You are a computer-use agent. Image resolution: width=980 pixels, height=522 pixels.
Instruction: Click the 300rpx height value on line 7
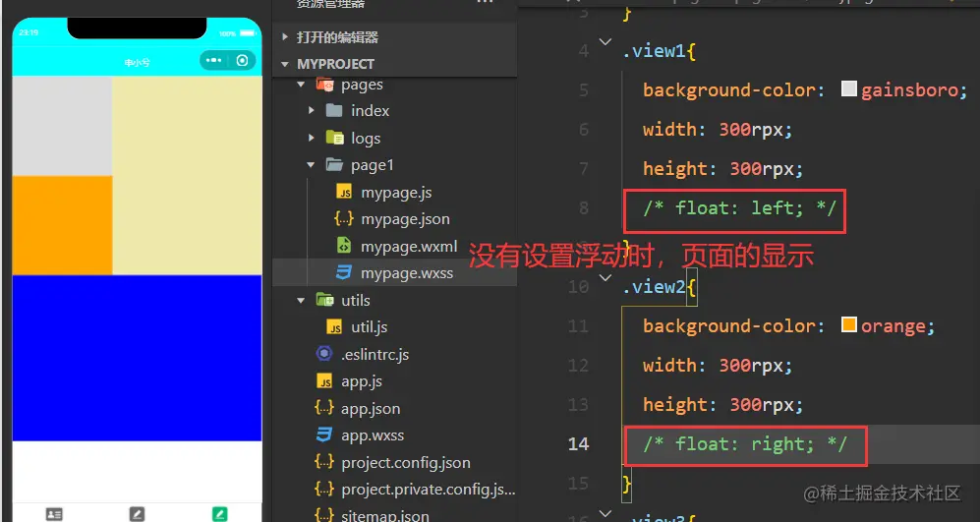pos(761,169)
